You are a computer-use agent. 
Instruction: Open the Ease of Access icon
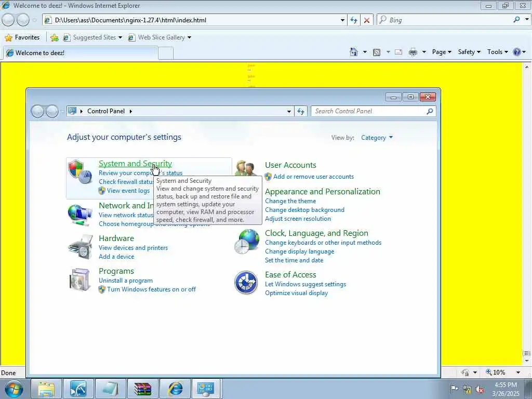point(246,282)
